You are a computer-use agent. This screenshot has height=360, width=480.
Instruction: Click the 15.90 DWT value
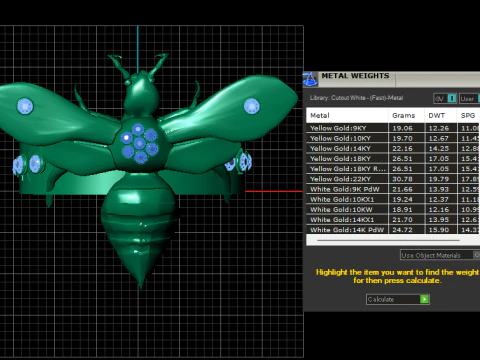(439, 230)
